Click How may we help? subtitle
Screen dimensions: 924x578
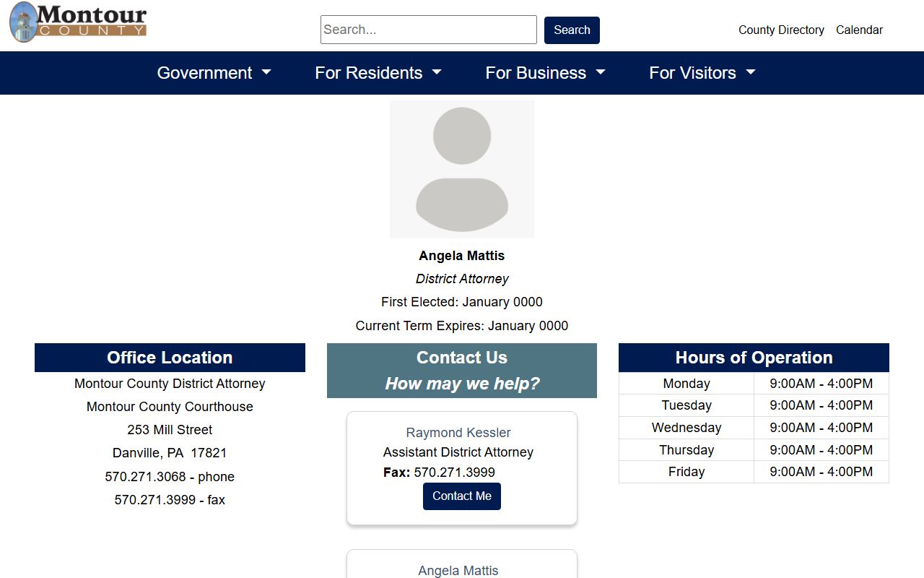462,384
